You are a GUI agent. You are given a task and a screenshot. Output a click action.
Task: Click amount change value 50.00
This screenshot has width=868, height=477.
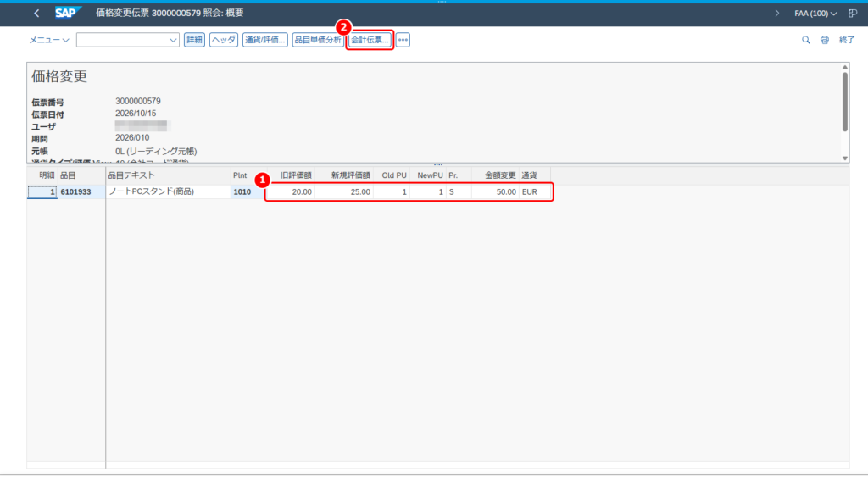(495, 191)
